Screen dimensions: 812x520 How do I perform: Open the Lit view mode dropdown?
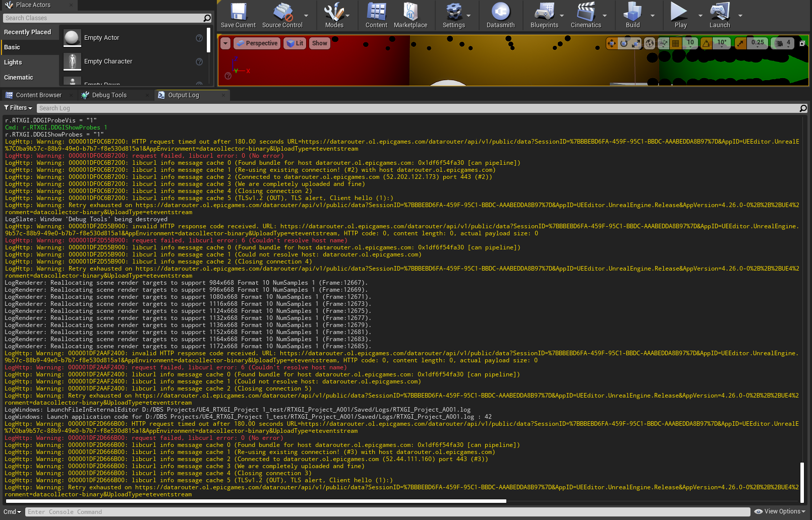[295, 43]
